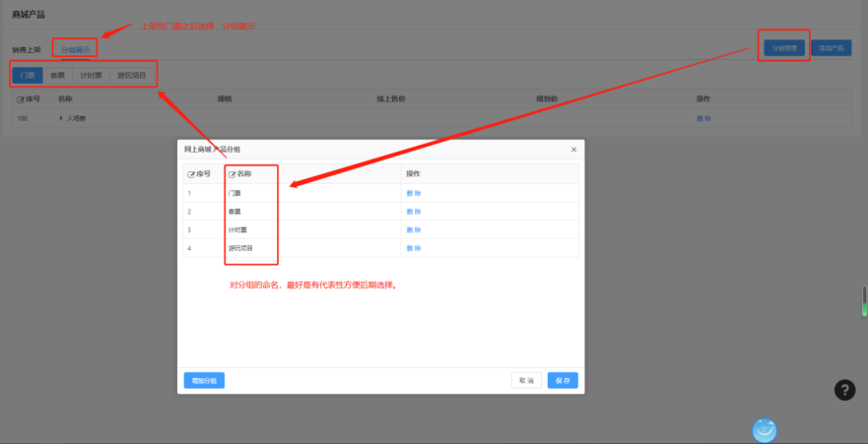Switch to the 销售上架 tab

(27, 48)
